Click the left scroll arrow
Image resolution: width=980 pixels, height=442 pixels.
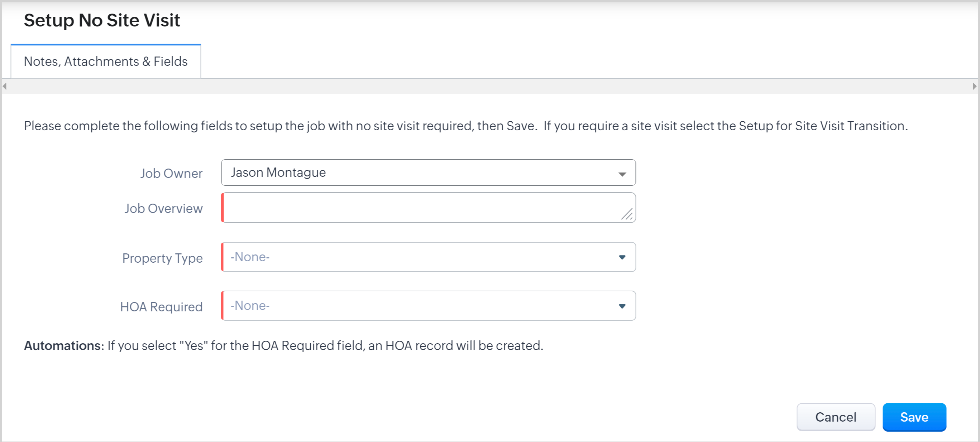tap(5, 86)
